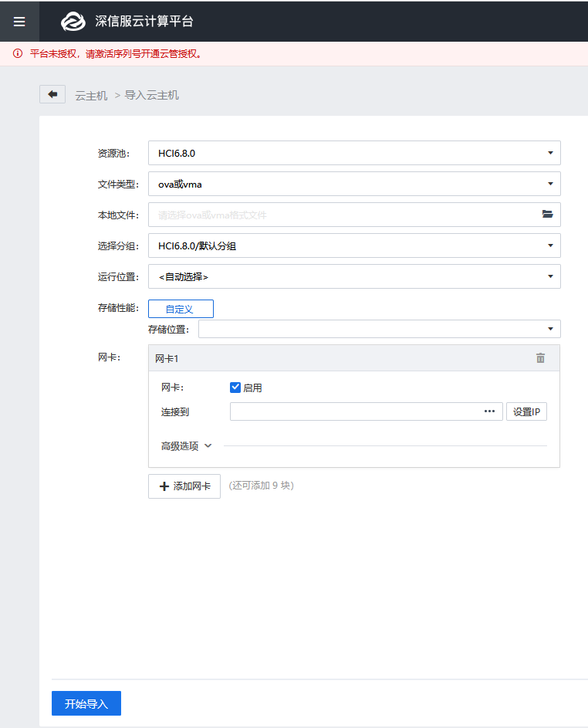588x728 pixels.
Task: Open the hamburger navigation menu
Action: [x=19, y=22]
